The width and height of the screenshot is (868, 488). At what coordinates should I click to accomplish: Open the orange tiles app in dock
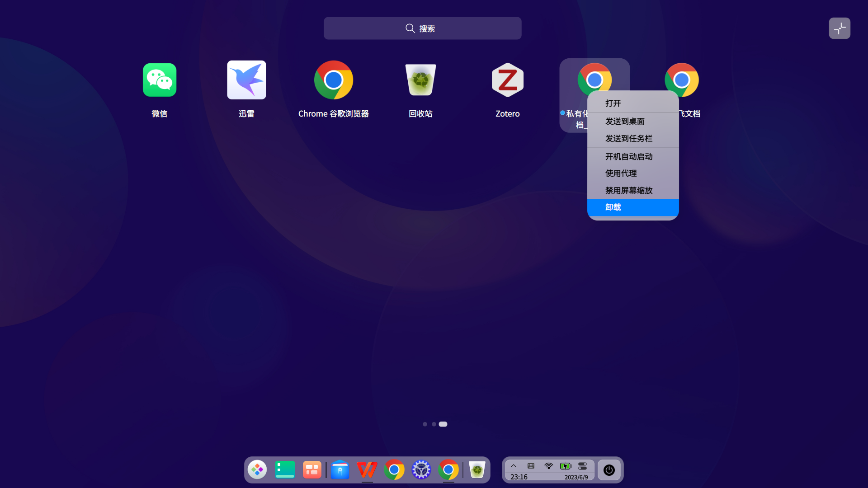pyautogui.click(x=312, y=470)
